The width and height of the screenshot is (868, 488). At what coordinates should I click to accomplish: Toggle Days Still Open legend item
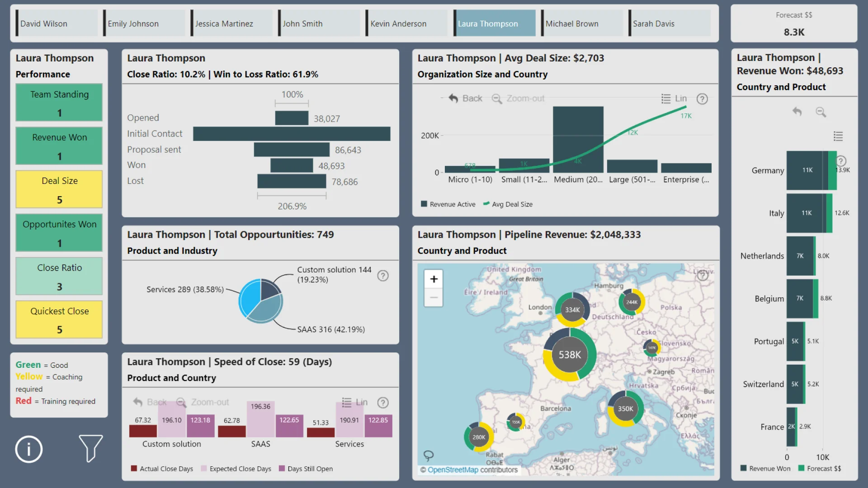[306, 469]
